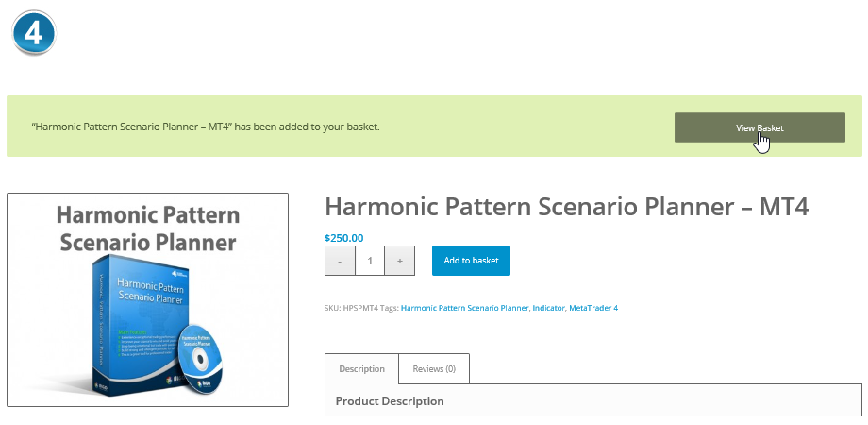Click the grey heading text inside product image

147,228
